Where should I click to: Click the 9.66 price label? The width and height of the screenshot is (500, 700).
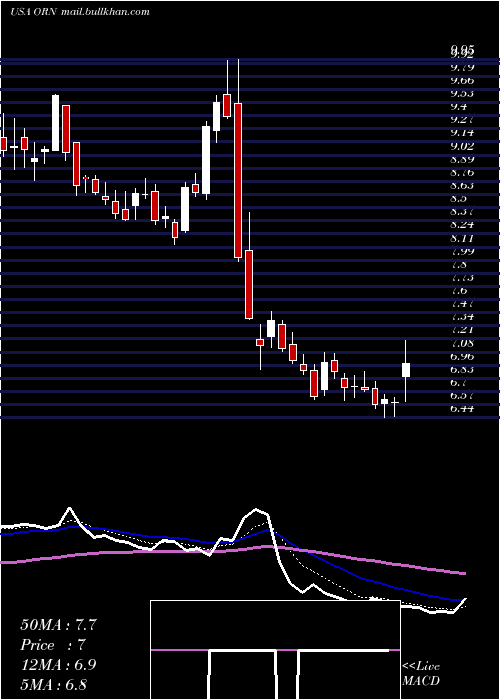click(462, 81)
